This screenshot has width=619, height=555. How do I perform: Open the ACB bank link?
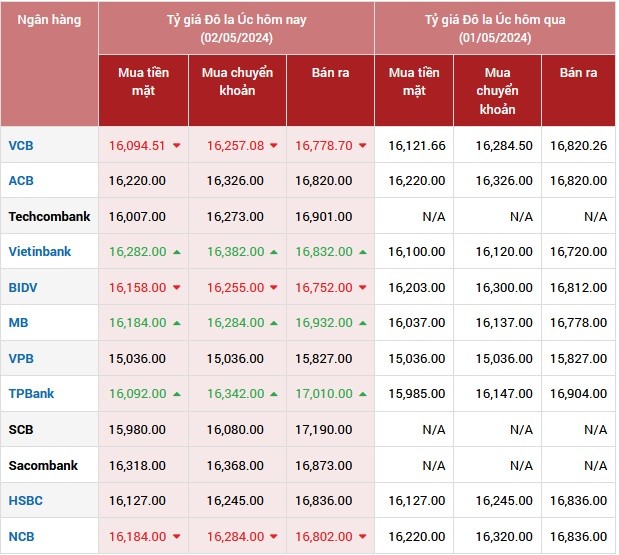[x=21, y=181]
